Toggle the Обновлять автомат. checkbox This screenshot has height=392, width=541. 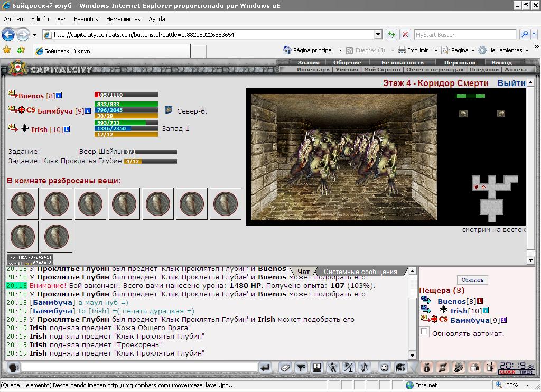[424, 332]
